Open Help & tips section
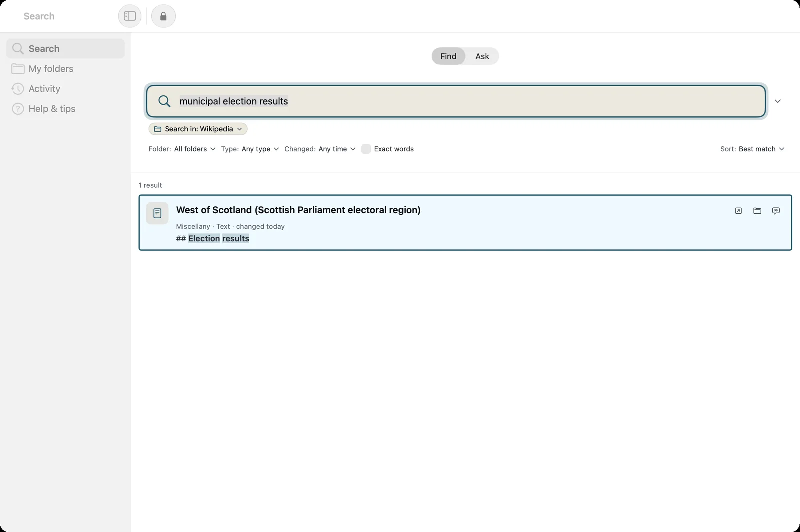 click(65, 109)
